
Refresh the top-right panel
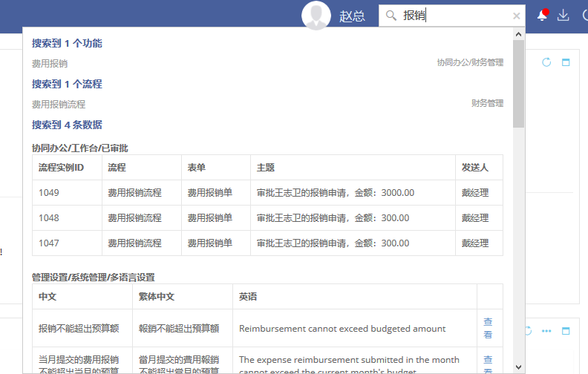click(546, 63)
